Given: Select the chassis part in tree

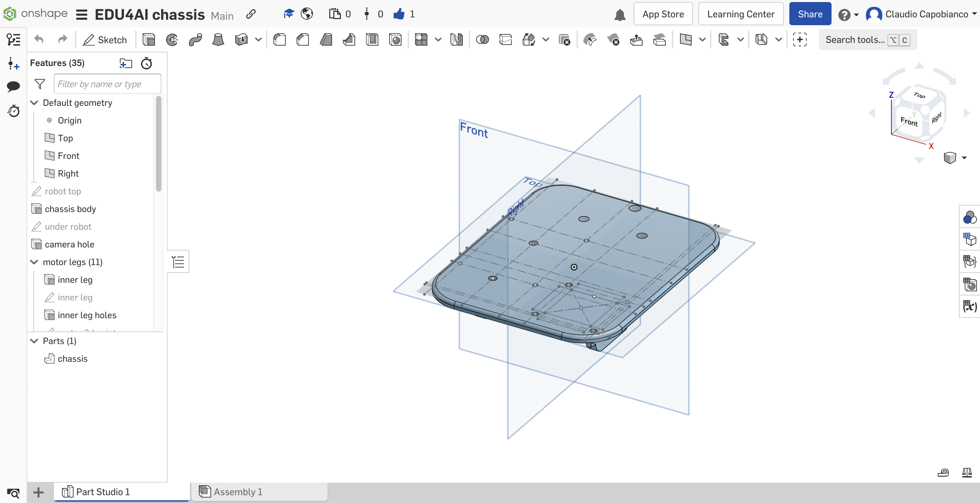Looking at the screenshot, I should point(73,359).
